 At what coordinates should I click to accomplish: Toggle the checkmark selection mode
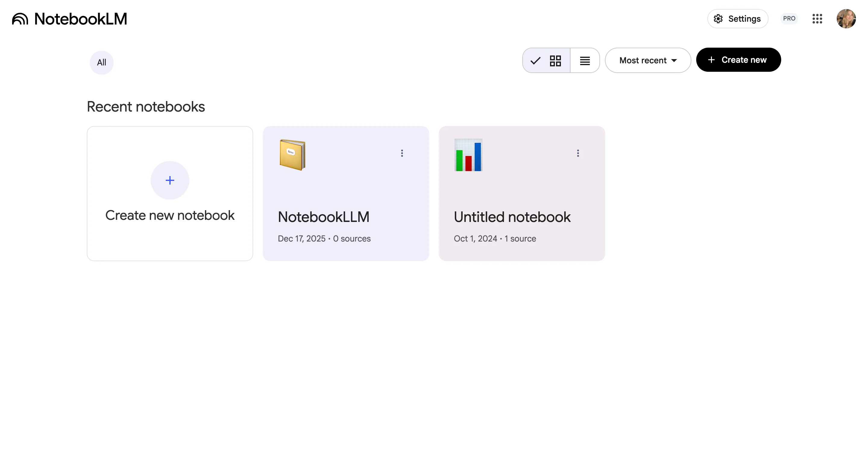(x=536, y=60)
